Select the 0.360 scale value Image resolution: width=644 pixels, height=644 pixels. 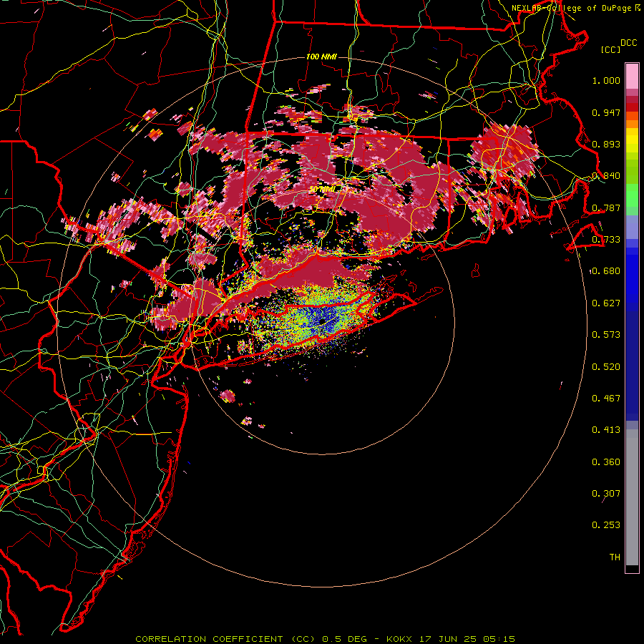[606, 462]
